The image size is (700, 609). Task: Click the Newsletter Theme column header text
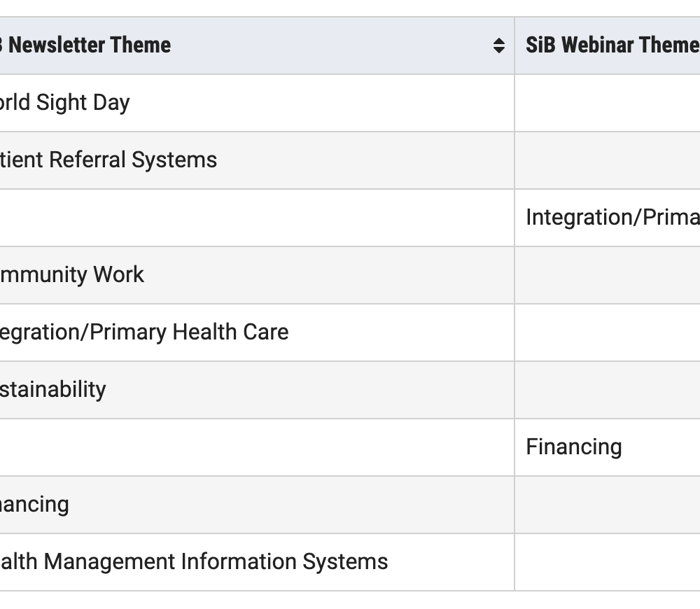coord(85,45)
